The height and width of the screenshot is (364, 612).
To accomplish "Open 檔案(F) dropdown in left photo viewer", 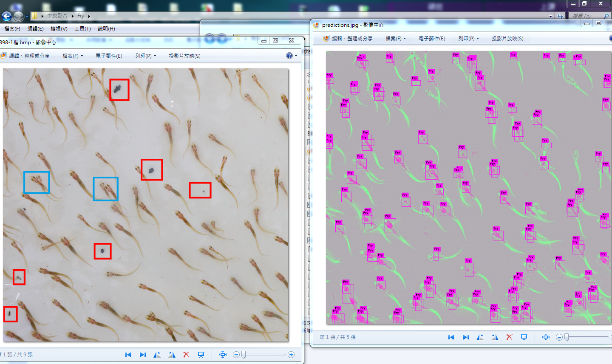I will tap(73, 56).
